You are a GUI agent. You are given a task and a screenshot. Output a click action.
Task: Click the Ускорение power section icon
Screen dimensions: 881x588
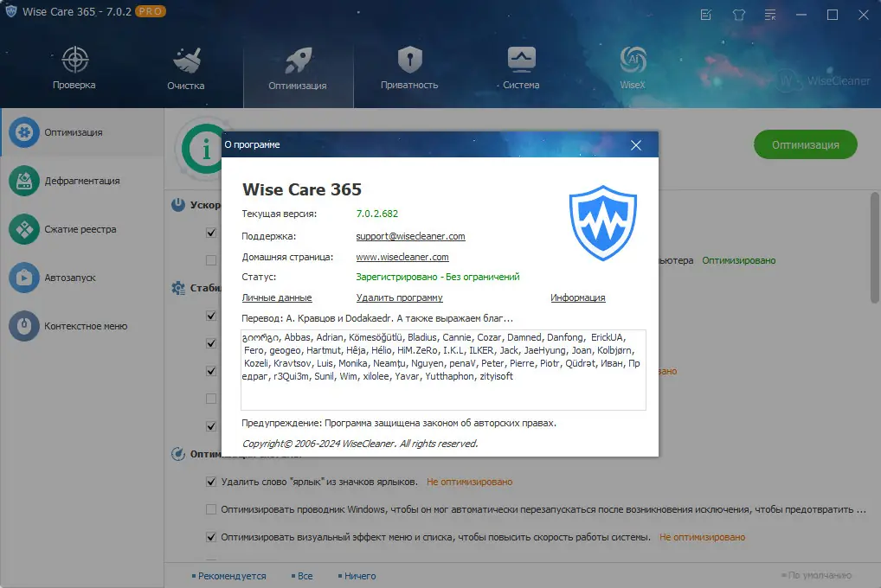coord(178,205)
